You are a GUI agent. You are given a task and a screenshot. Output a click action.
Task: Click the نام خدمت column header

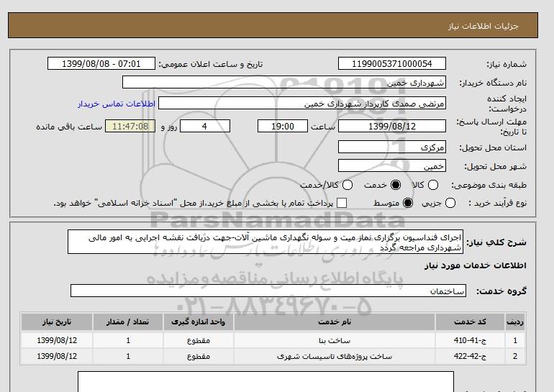point(335,322)
